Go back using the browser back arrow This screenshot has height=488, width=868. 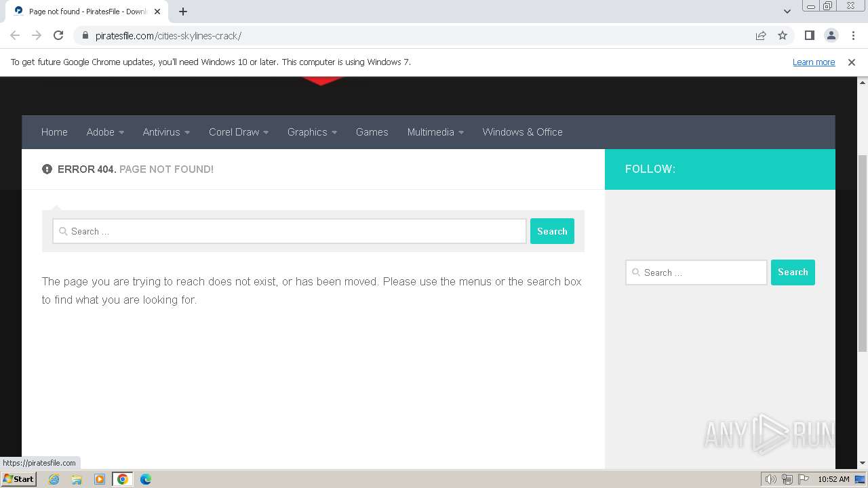[15, 35]
